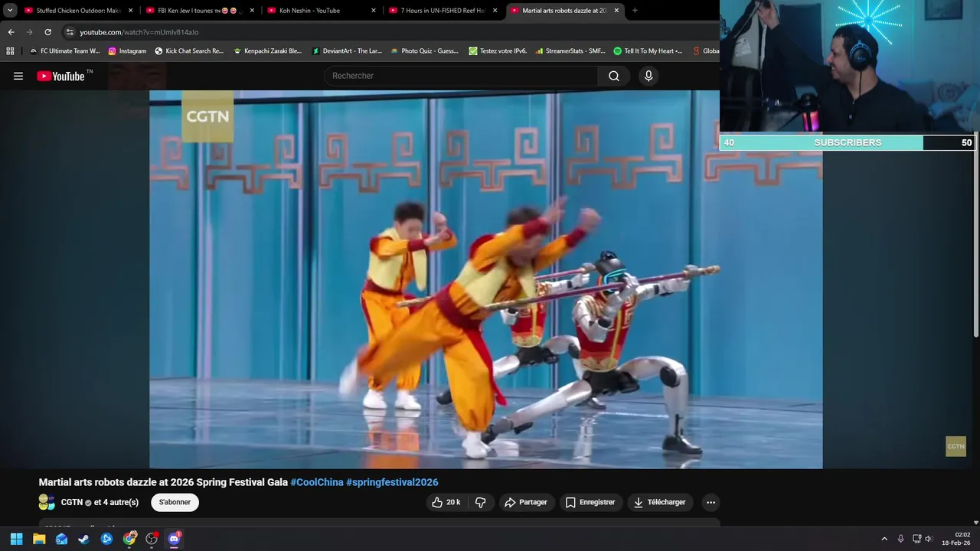
Task: Open the CGTN channel avatar
Action: pos(47,502)
